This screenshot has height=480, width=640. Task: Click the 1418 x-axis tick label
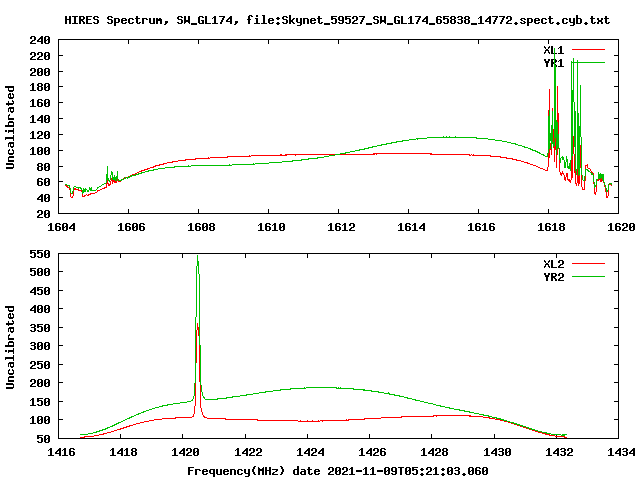[x=123, y=452]
